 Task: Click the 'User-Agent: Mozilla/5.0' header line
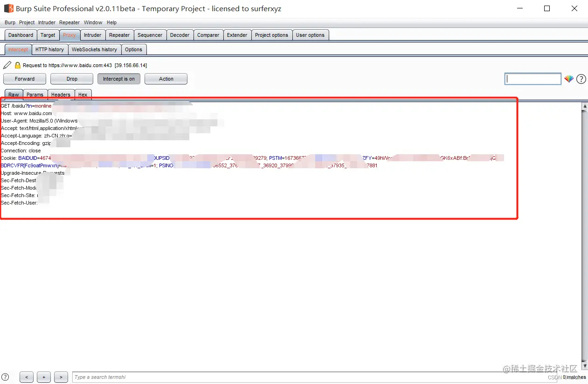click(39, 121)
